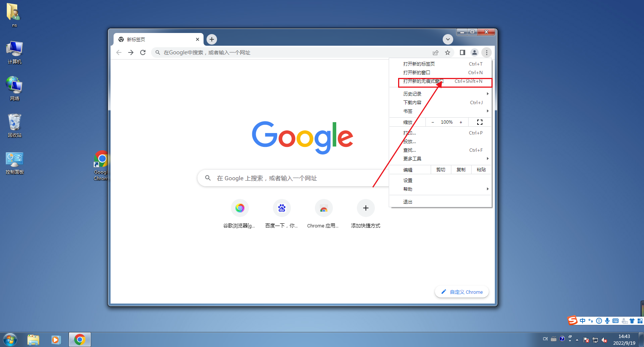
Task: Choose 打开新的无痕式窗口 menu item
Action: click(x=440, y=81)
